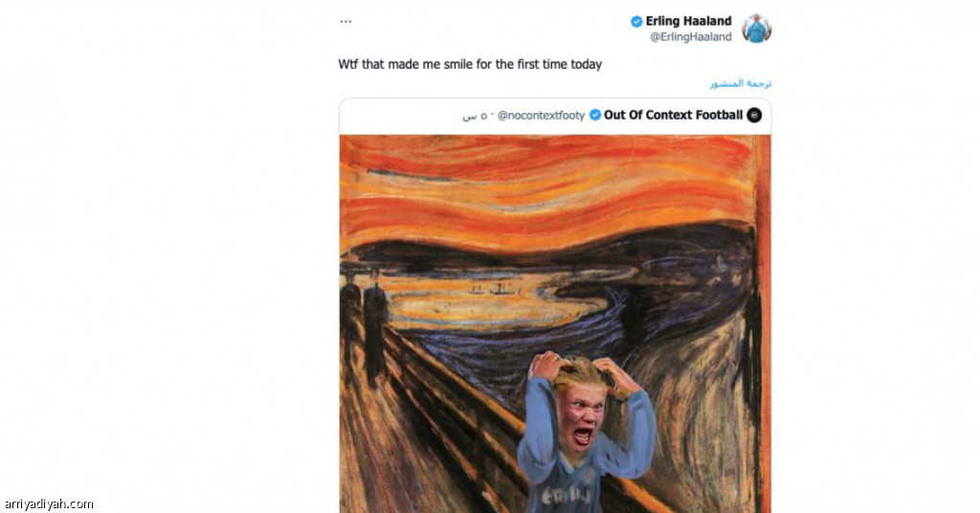Open the Scream parody painting image
The height and width of the screenshot is (513, 980).
pyautogui.click(x=555, y=323)
